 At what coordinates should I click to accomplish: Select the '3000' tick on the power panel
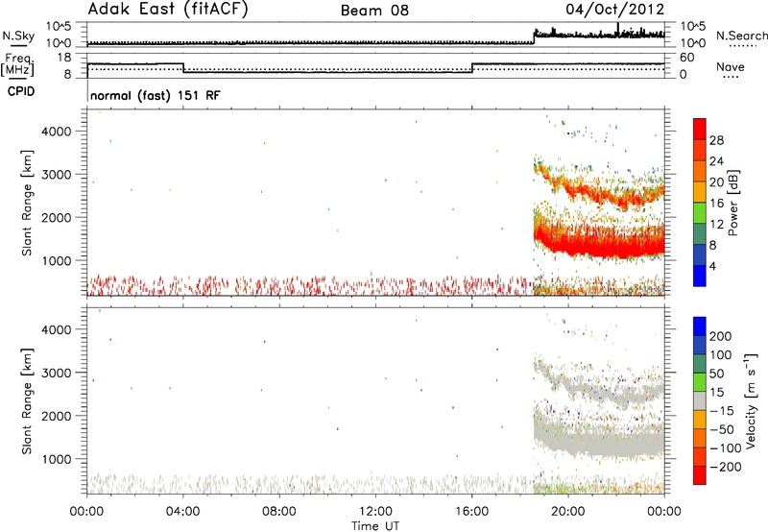[x=57, y=175]
